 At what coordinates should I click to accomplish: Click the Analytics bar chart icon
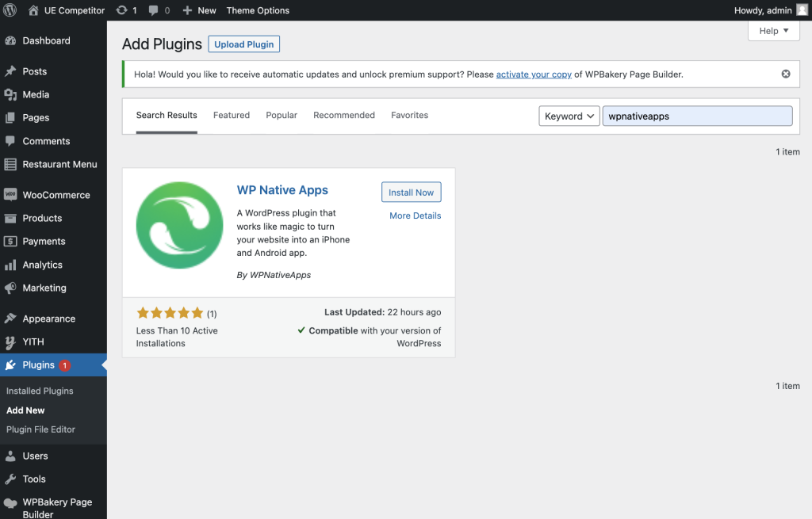(10, 265)
